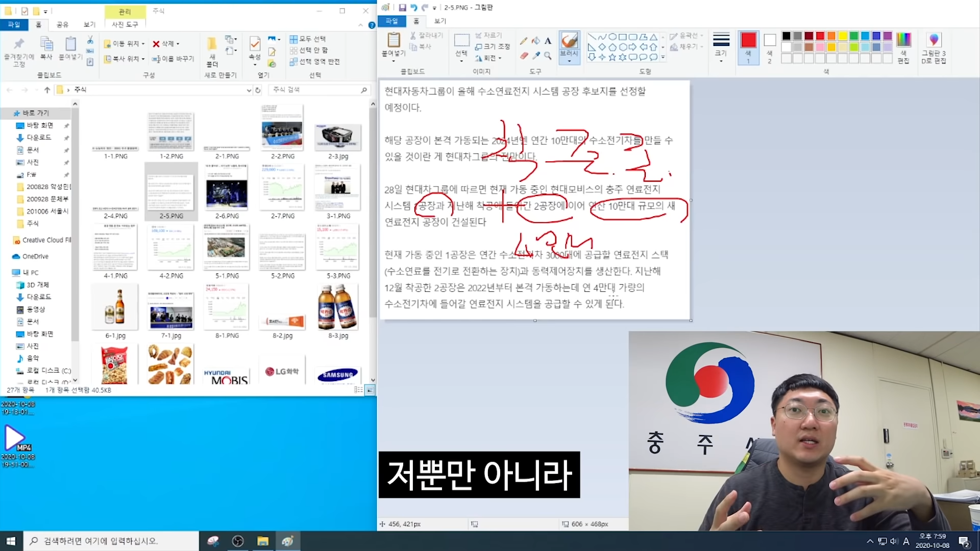Choose the oval shape in shapes gallery
980x551 pixels.
click(x=612, y=37)
